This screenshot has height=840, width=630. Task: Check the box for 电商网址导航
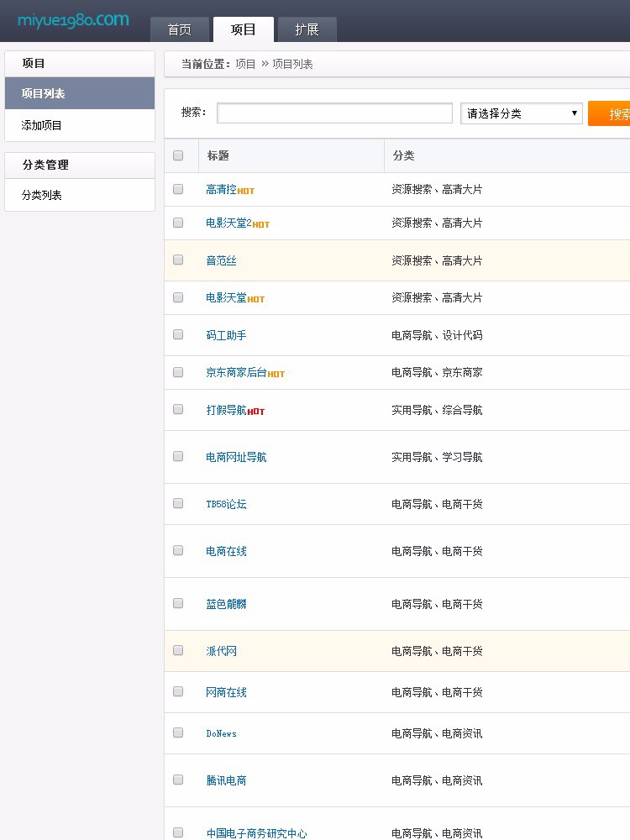[178, 456]
